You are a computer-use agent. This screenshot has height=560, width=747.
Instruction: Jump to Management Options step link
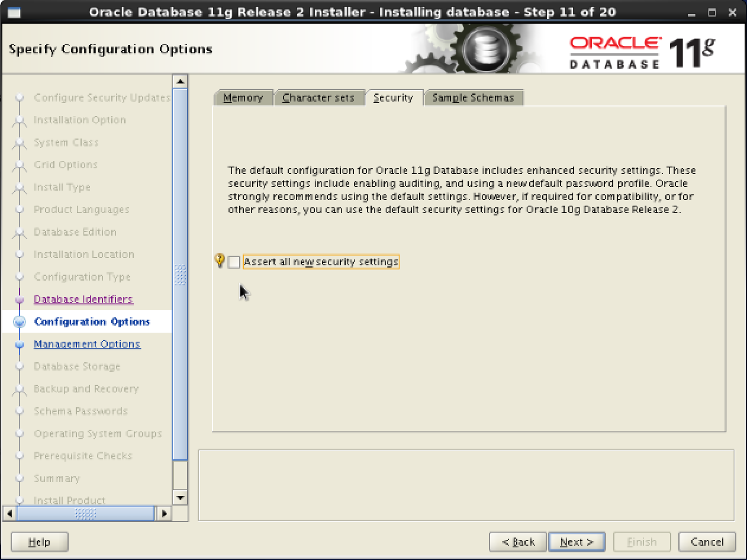coord(87,345)
